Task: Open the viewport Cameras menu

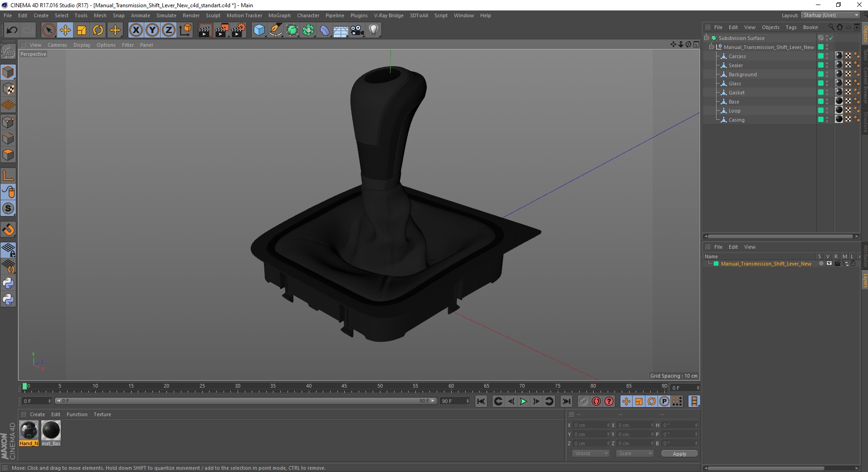Action: 57,45
